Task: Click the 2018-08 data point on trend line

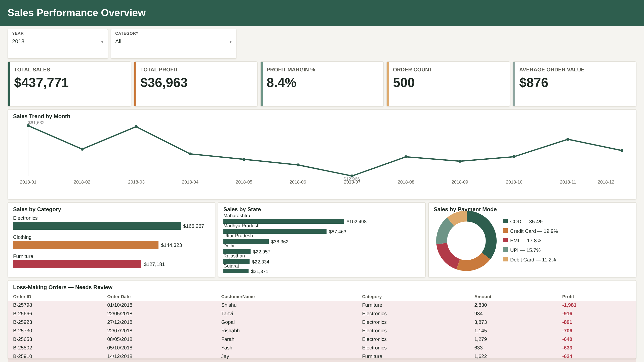Action: click(406, 157)
